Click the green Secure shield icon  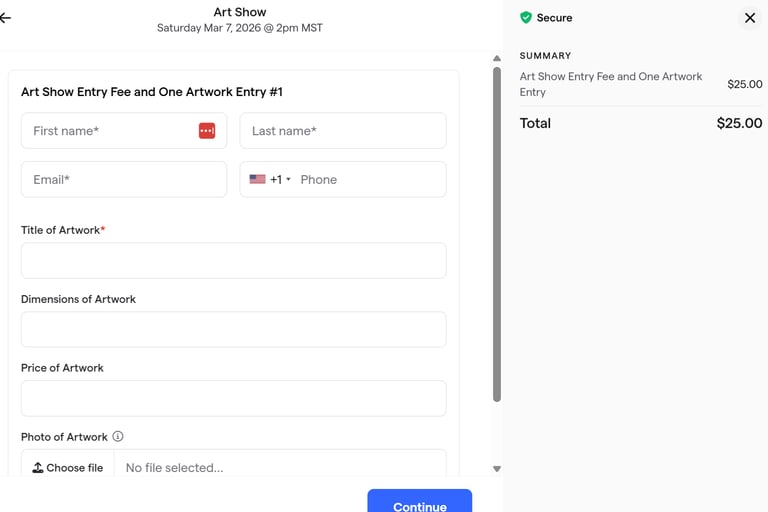coord(526,18)
